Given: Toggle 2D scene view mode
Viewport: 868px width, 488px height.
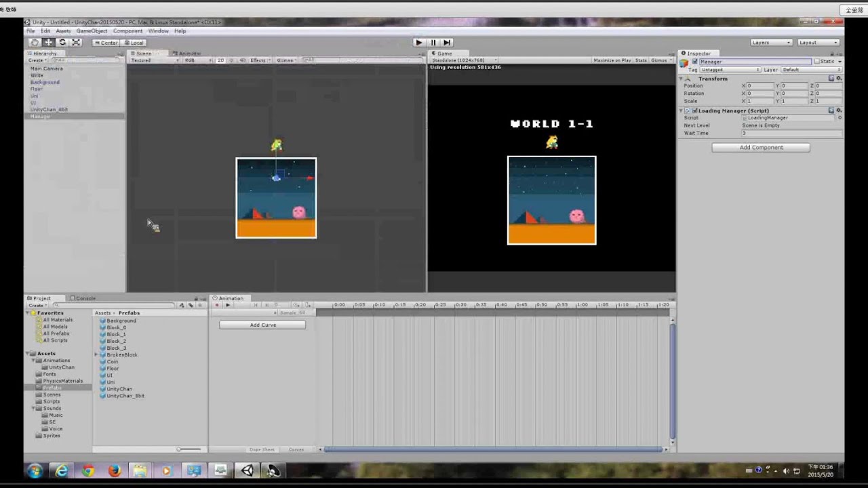Looking at the screenshot, I should pos(220,60).
